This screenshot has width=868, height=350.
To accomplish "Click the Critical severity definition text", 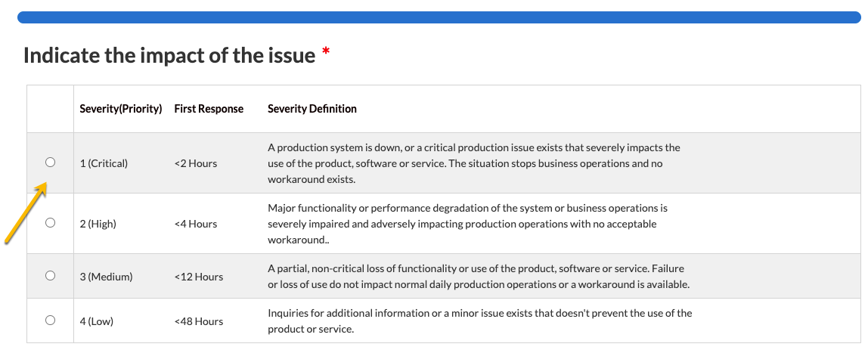I will (x=474, y=163).
